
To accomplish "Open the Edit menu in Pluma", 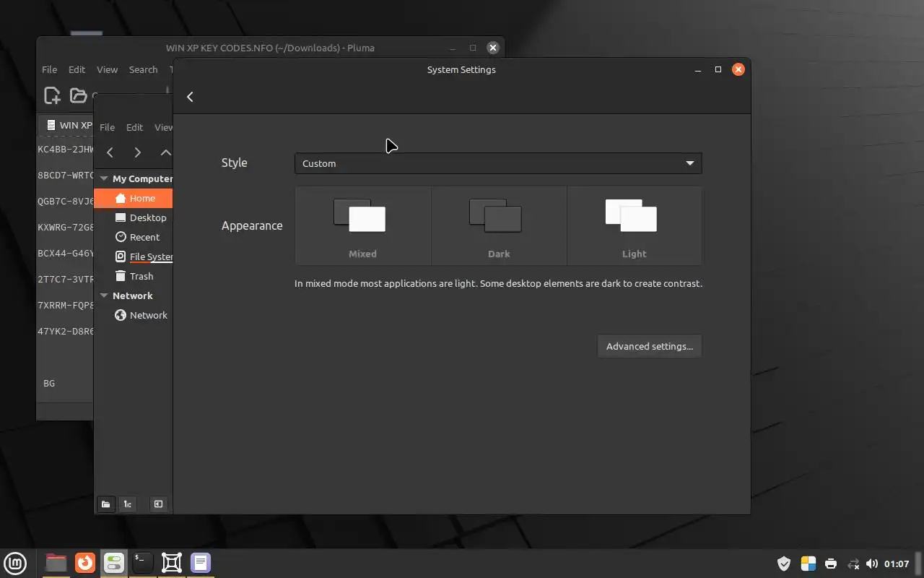I will (77, 69).
